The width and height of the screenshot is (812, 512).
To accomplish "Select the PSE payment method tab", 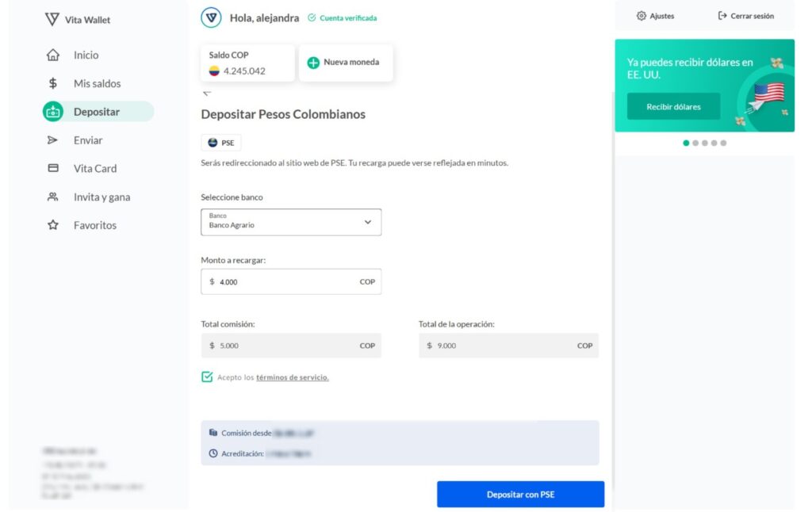I will coord(221,143).
